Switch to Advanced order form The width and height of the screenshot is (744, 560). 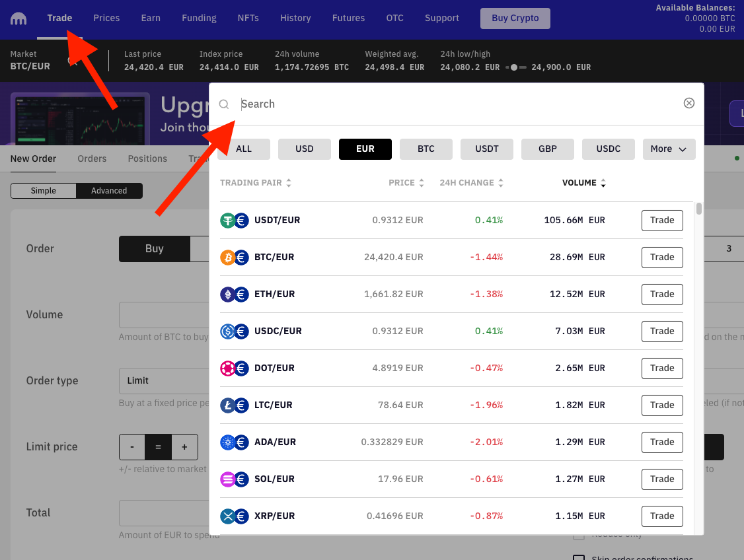click(x=109, y=191)
